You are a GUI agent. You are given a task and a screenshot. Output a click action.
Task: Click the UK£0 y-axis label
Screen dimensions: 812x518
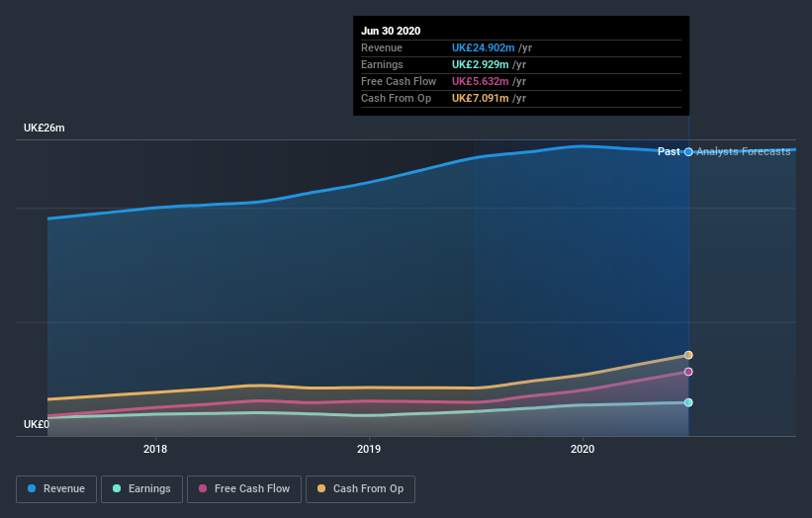[37, 424]
